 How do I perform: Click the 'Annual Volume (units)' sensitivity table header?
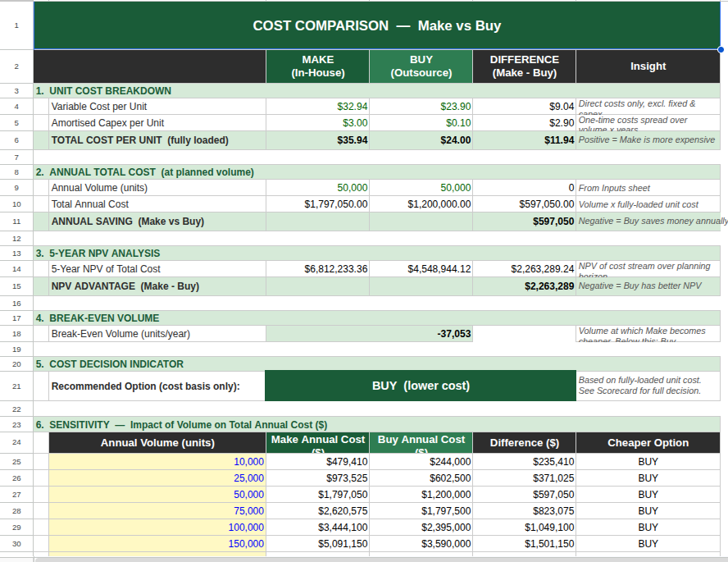157,443
